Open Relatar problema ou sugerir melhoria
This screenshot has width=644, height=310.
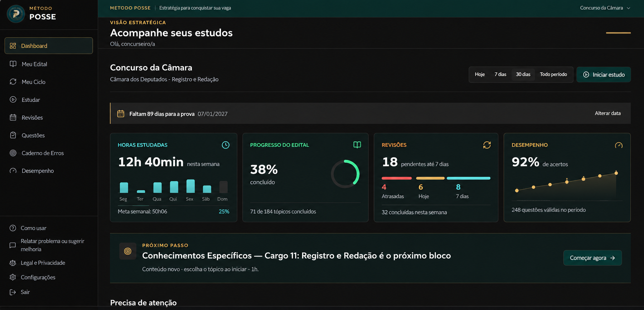(49, 245)
